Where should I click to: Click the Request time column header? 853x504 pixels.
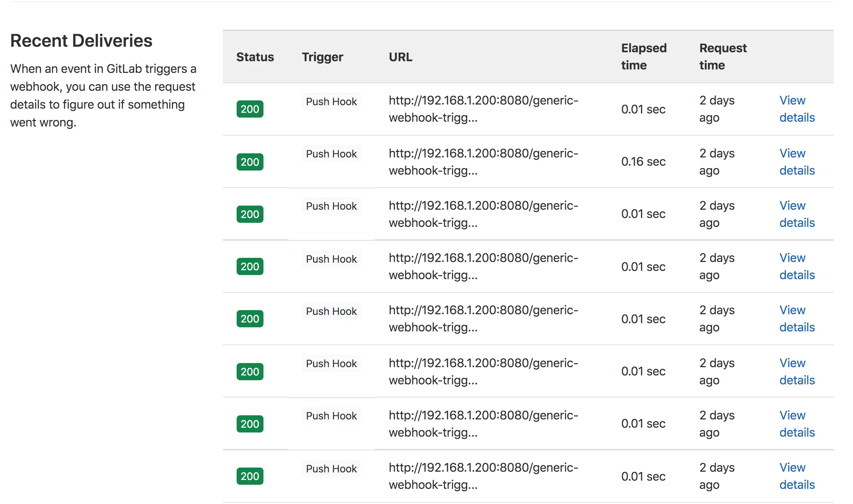(723, 57)
